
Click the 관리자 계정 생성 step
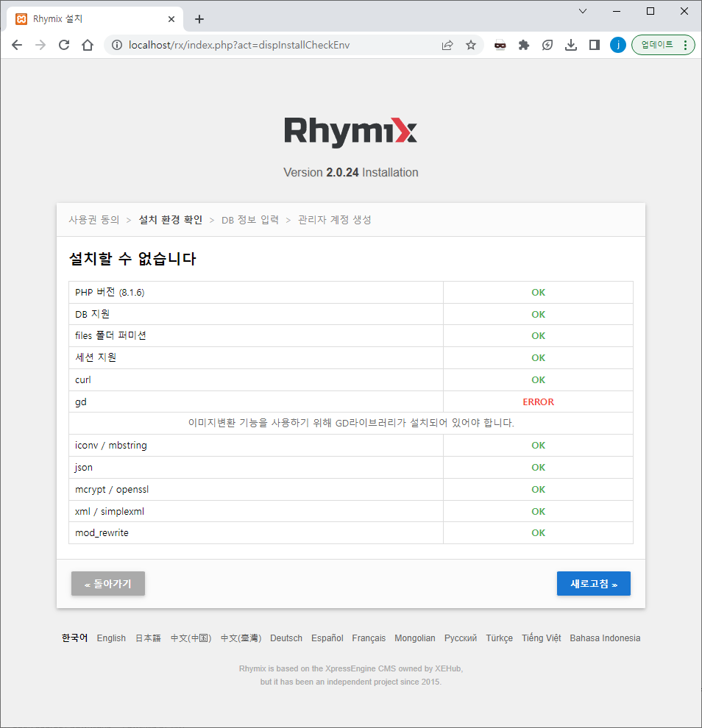tap(335, 220)
